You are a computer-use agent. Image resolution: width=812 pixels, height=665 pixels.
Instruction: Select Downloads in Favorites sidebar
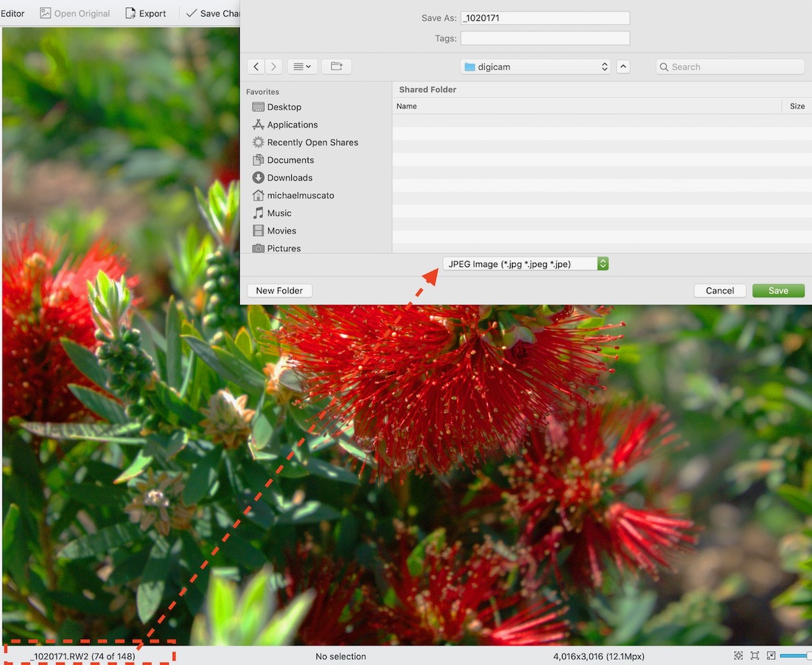(289, 178)
